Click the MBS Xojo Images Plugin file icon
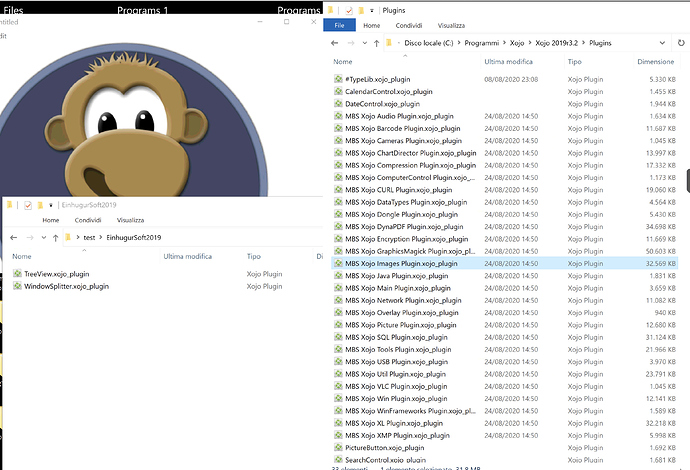This screenshot has width=690, height=470. coord(338,263)
